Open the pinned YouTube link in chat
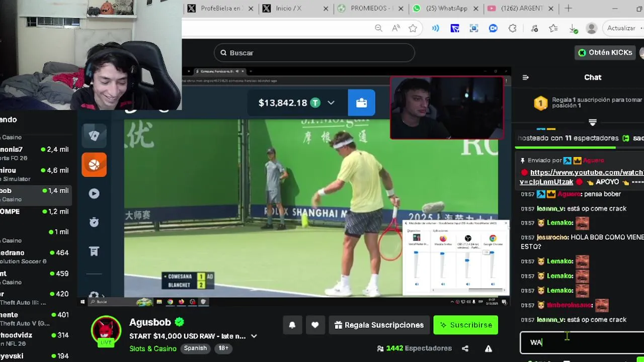This screenshot has height=362, width=644. click(583, 177)
